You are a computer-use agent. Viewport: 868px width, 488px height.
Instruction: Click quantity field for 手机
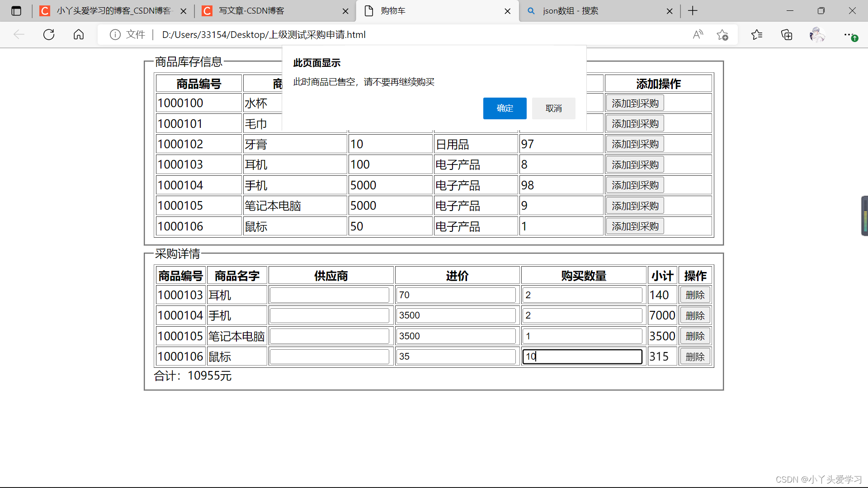583,315
